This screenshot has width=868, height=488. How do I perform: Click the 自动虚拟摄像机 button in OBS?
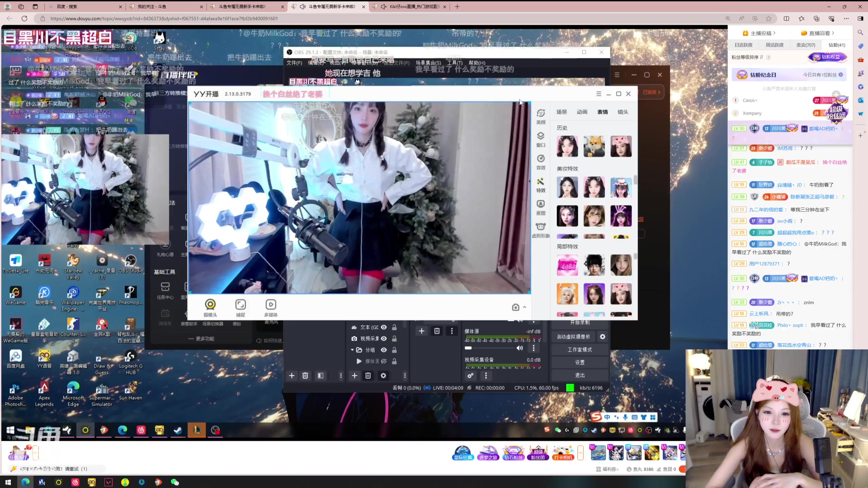coord(573,337)
